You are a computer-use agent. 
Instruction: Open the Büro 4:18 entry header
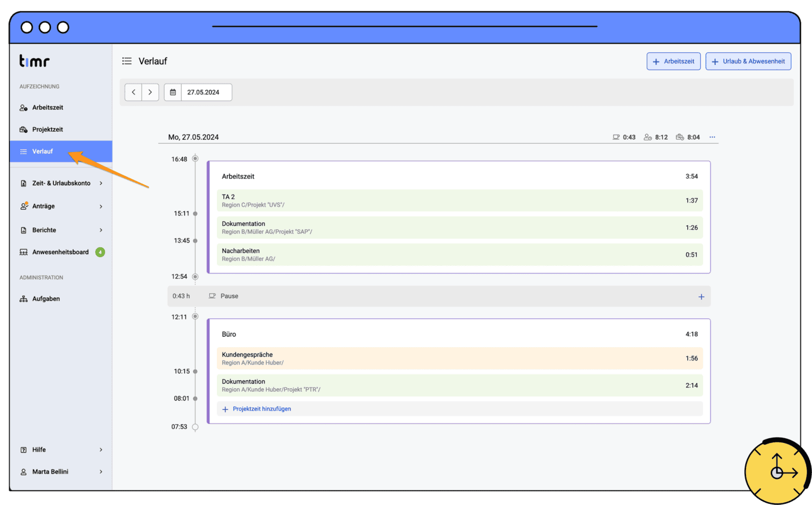pyautogui.click(x=459, y=334)
